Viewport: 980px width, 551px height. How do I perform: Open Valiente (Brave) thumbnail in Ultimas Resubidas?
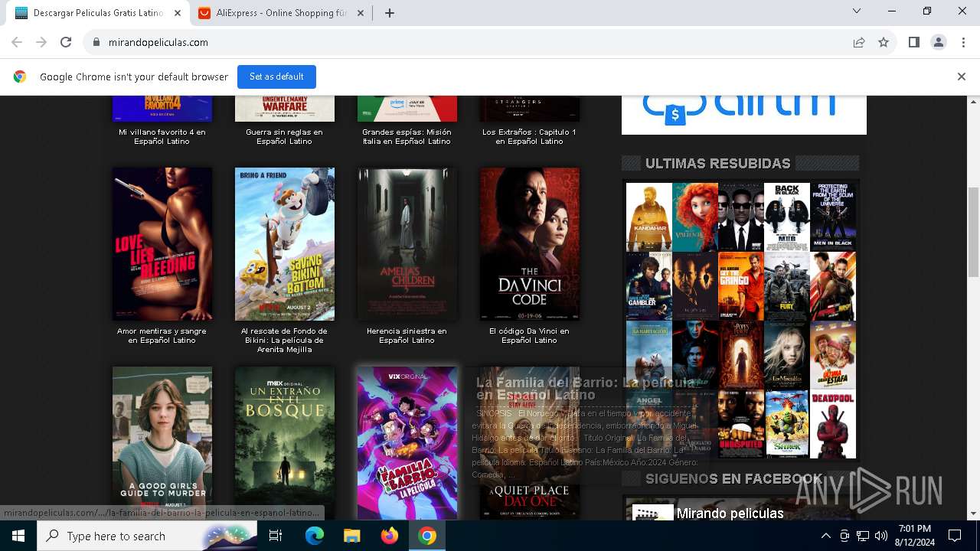[x=695, y=217]
